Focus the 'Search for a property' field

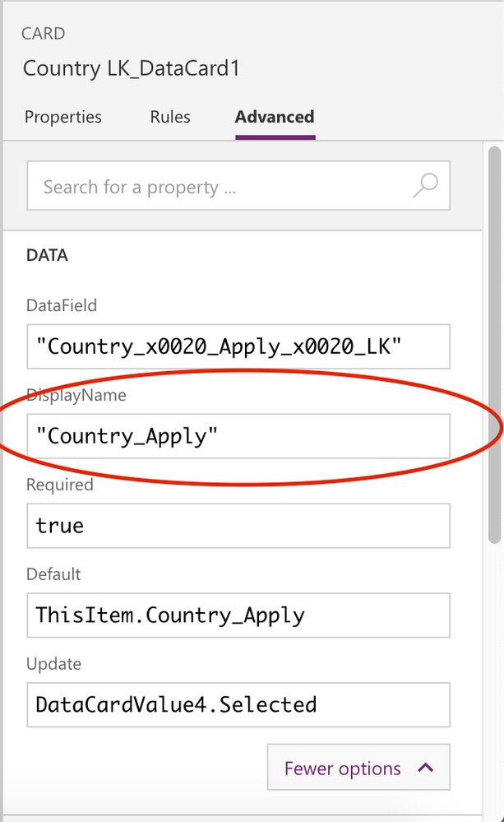[238, 186]
